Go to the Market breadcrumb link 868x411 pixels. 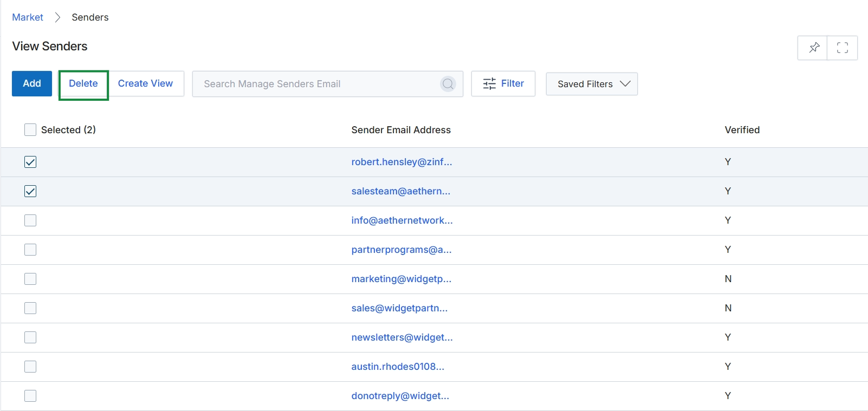28,17
